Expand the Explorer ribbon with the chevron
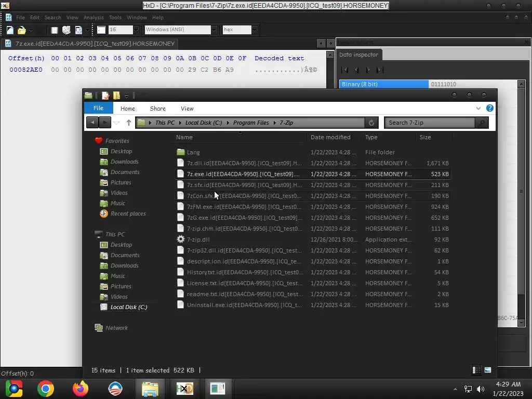 point(478,108)
